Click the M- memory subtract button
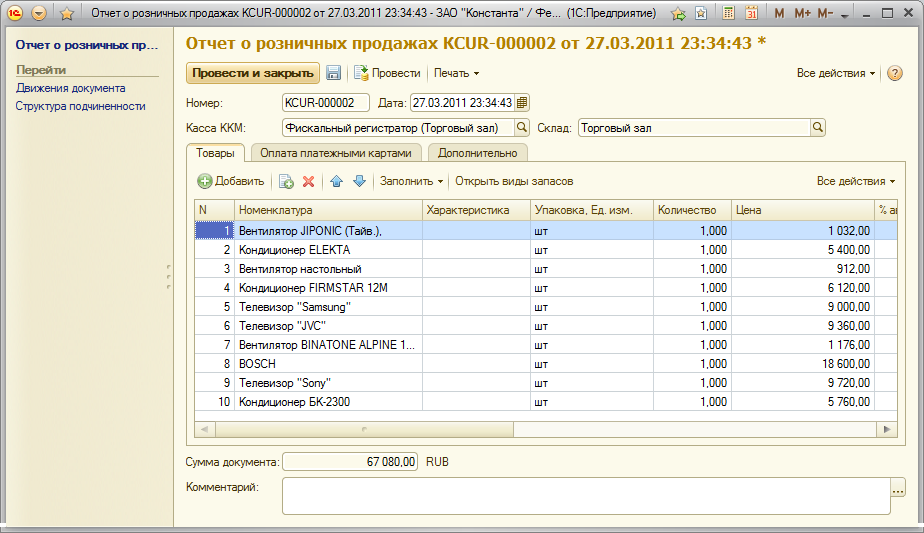The width and height of the screenshot is (924, 533). [x=825, y=13]
